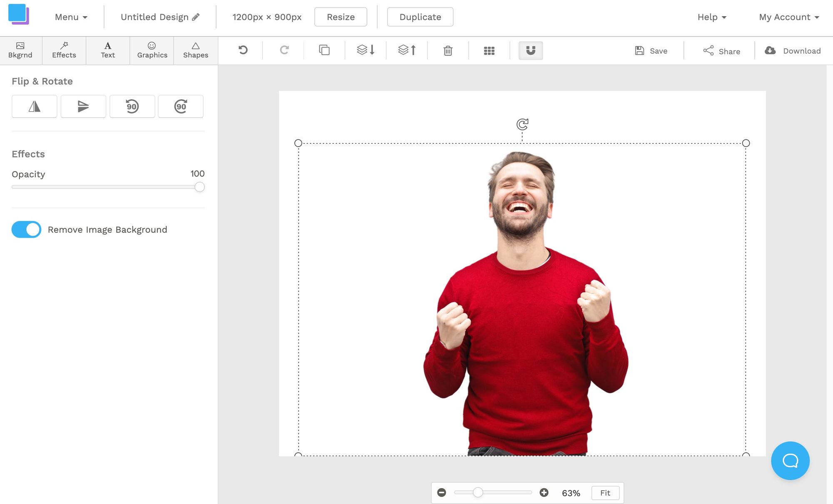Flip image horizontally
The image size is (833, 504).
tap(35, 107)
